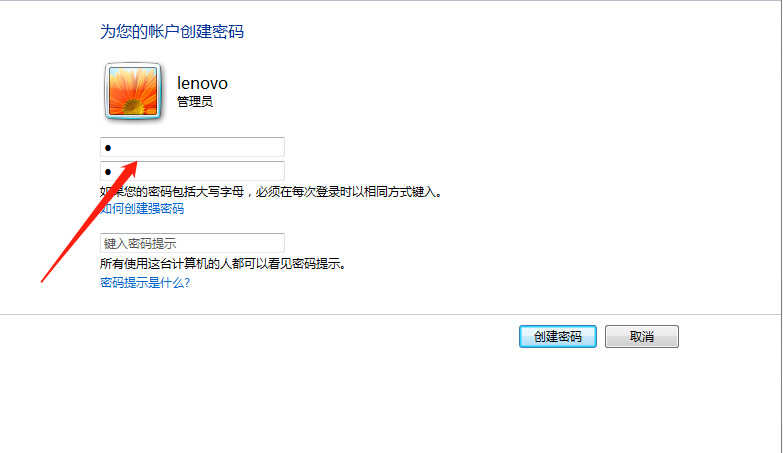Select the lenovo account name text
This screenshot has height=453, width=783.
(202, 83)
